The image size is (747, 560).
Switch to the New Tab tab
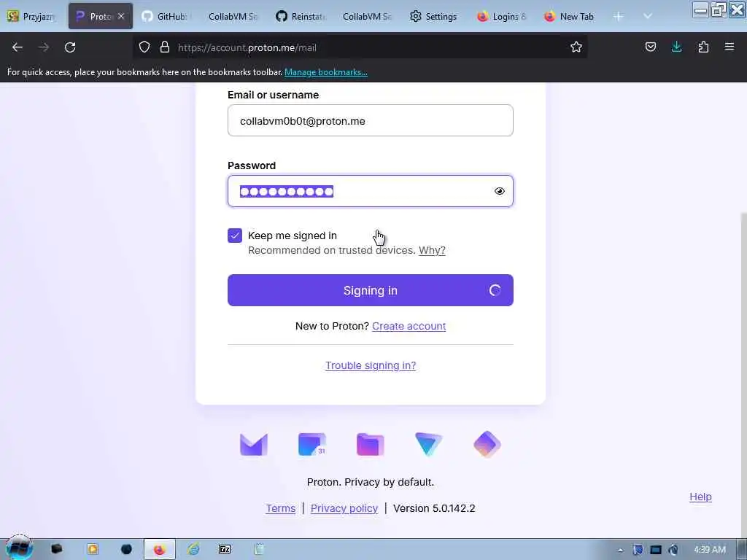569,16
